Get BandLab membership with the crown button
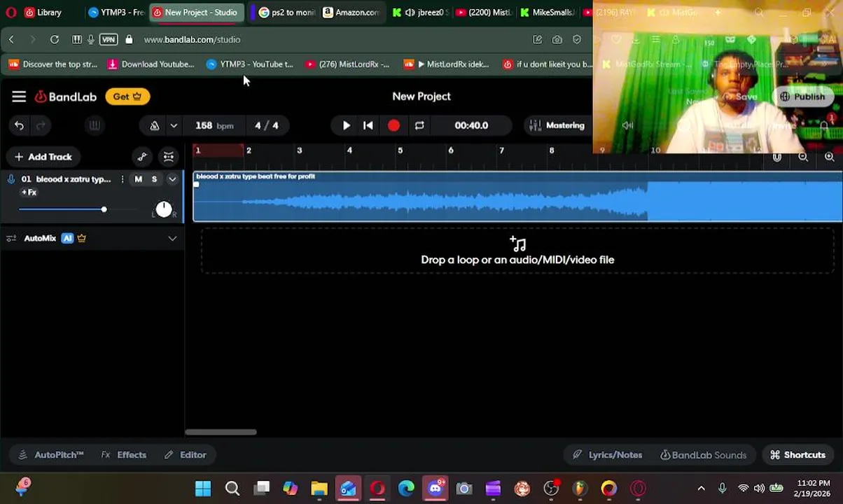Viewport: 843px width, 504px height. click(127, 97)
